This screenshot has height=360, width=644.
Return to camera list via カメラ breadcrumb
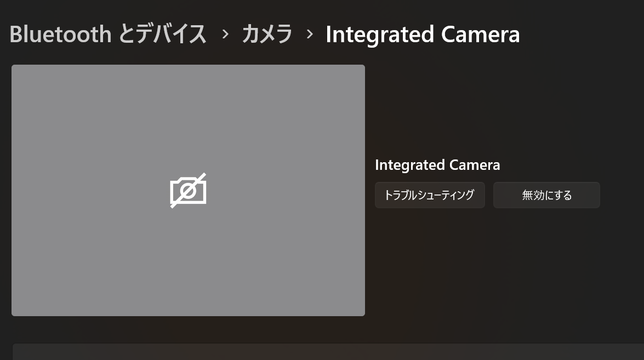pyautogui.click(x=267, y=34)
